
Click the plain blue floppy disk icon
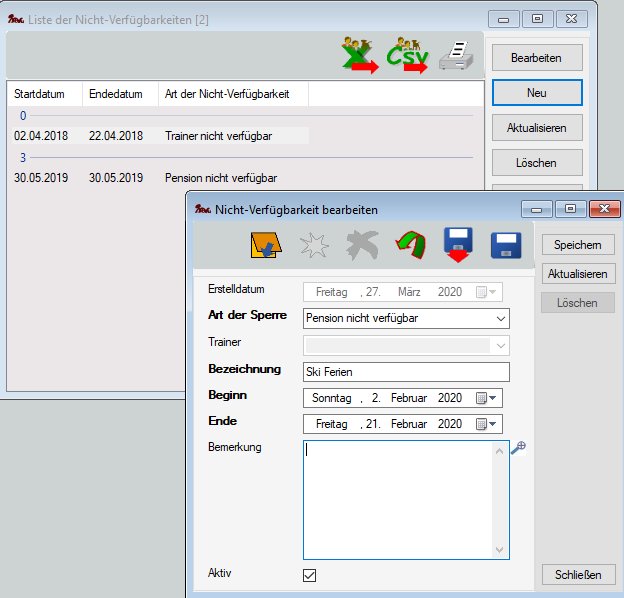click(x=506, y=246)
